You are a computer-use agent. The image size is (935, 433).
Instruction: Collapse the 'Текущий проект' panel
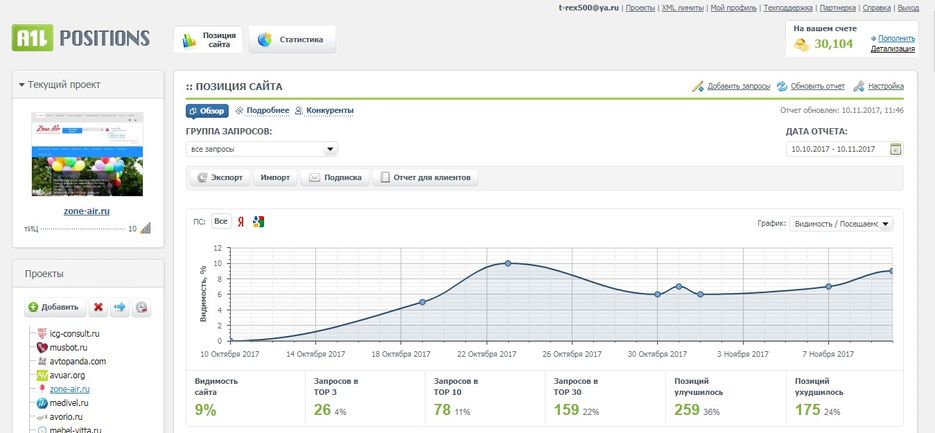22,85
